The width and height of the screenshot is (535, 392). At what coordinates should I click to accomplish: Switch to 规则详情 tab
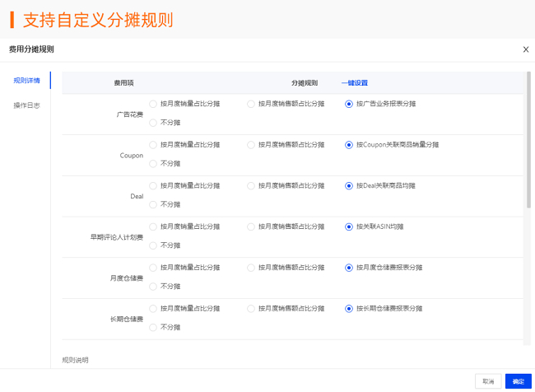pos(27,81)
